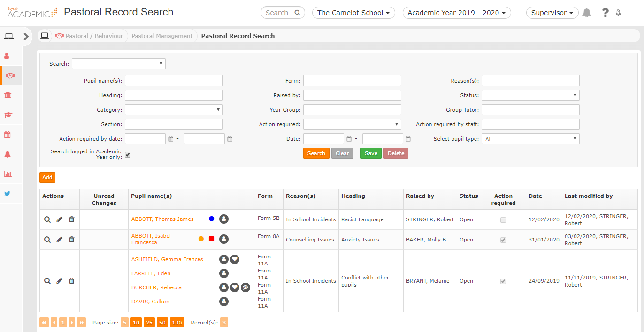Open the reports chart icon in sidebar
Screen dimensions: 644x332
coord(8,174)
